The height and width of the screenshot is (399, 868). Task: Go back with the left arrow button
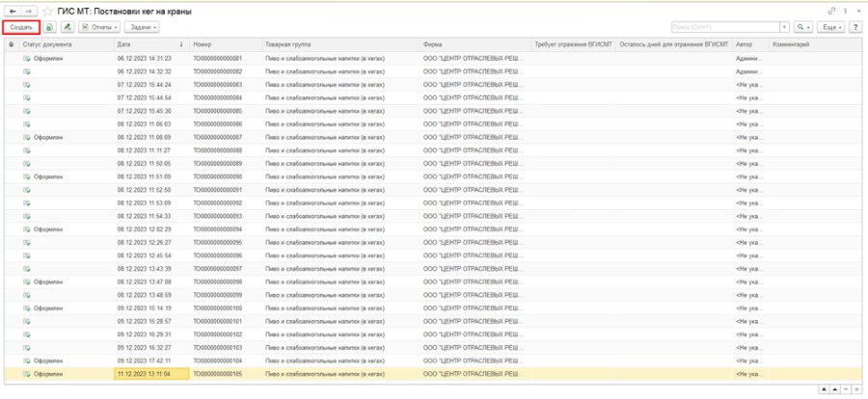[x=13, y=11]
